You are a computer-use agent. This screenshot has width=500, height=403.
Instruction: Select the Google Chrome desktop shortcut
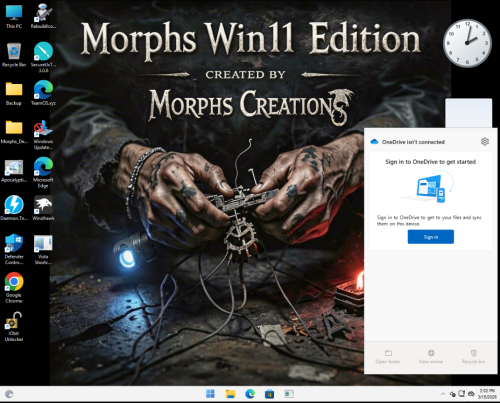coord(14,287)
